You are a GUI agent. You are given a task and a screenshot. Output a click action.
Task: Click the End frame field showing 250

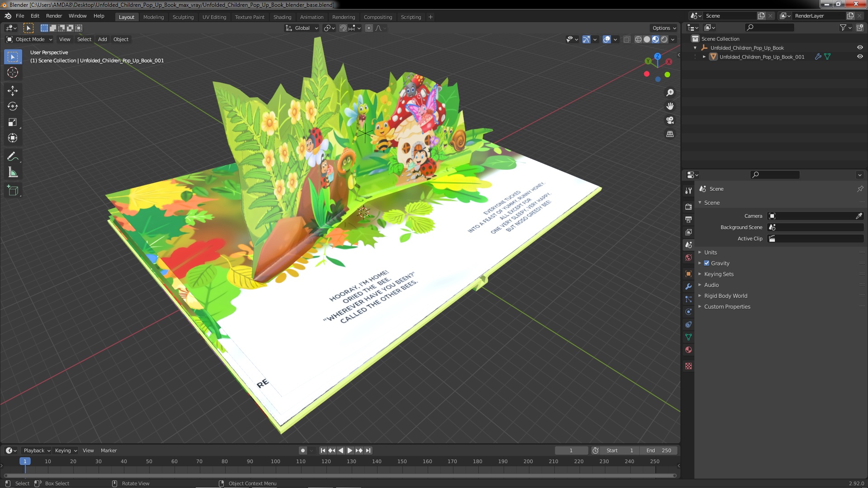tap(659, 450)
